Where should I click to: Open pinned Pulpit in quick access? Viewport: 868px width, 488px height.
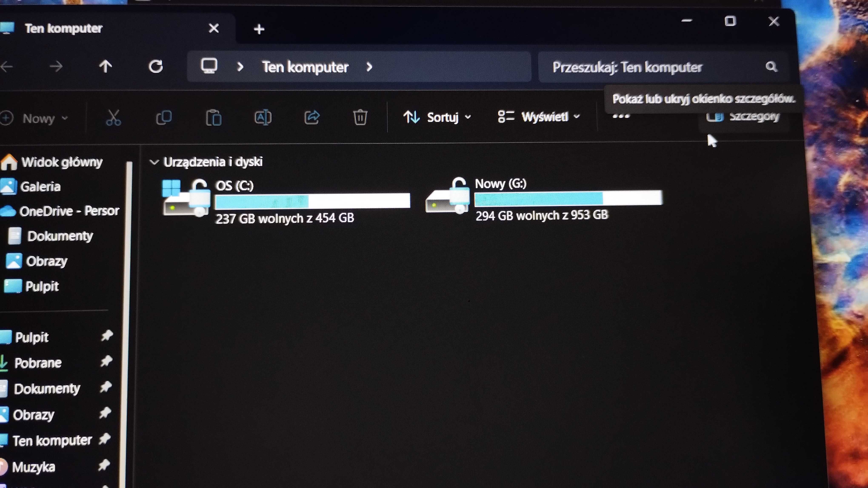(25, 337)
